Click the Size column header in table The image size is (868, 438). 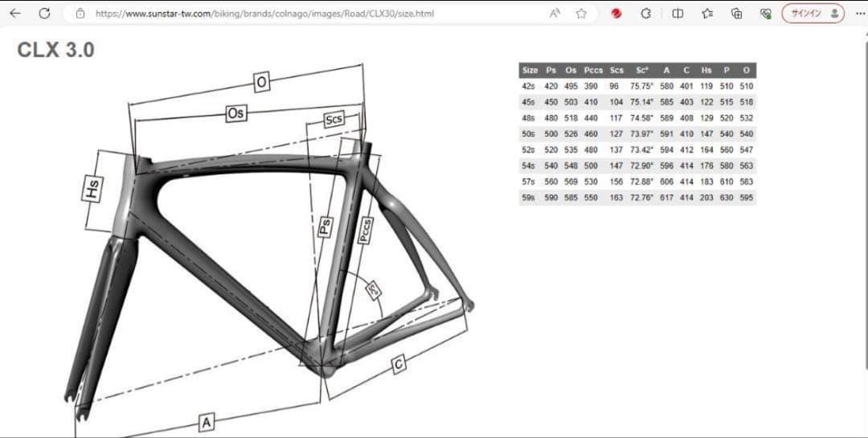coord(530,71)
